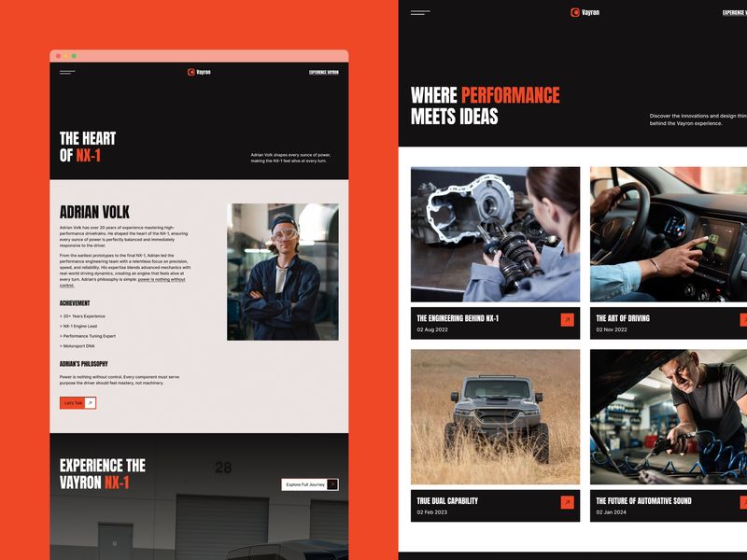Click '02 Nov 2022' date text
The image size is (747, 560).
tap(612, 329)
